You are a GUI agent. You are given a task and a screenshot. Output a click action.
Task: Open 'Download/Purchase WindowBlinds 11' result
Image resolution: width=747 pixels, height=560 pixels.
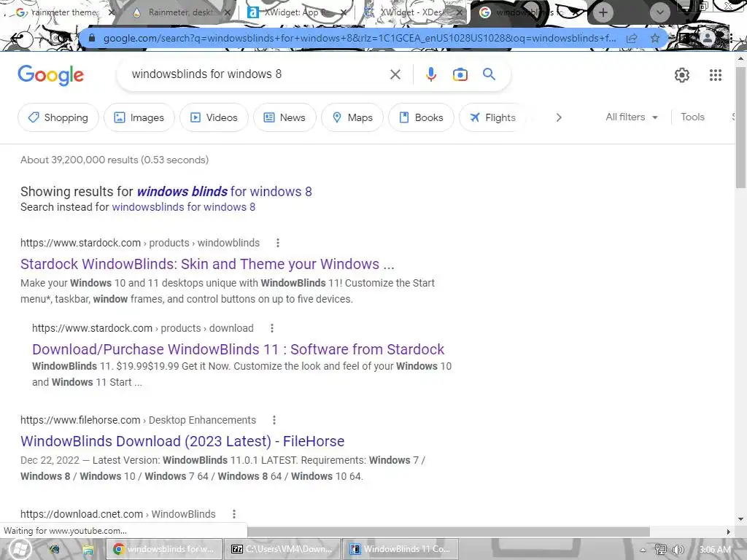tap(239, 349)
